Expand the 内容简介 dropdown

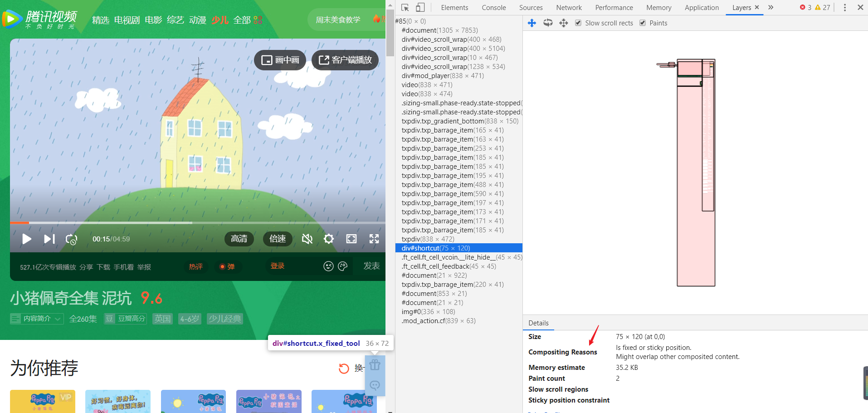coord(36,319)
